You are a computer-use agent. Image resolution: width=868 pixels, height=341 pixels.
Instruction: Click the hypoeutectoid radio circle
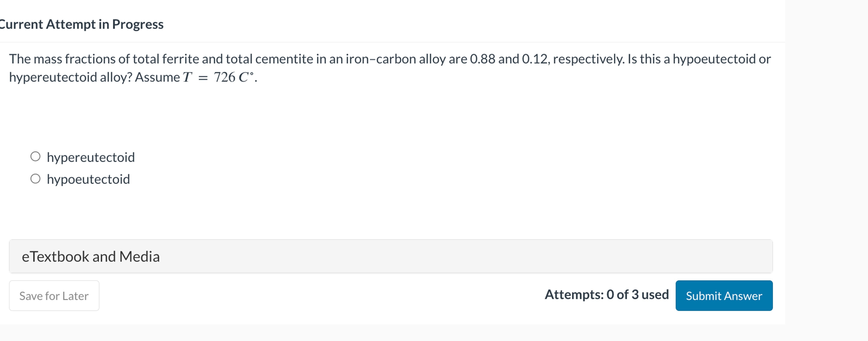point(35,178)
